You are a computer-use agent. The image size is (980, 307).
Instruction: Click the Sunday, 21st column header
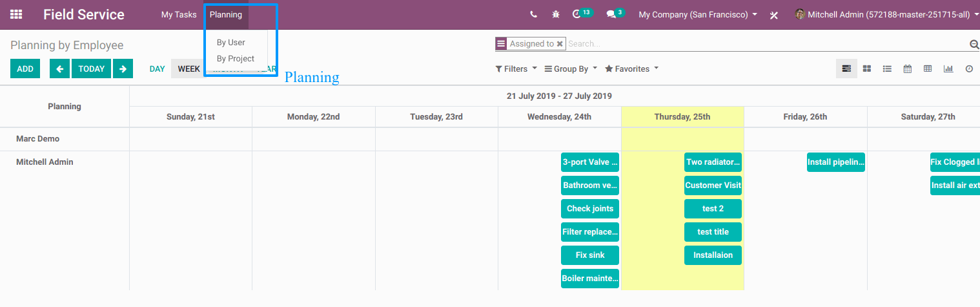click(190, 117)
